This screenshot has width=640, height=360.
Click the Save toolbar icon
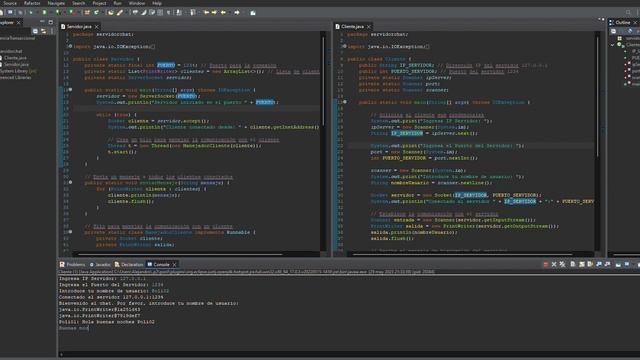pos(10,13)
